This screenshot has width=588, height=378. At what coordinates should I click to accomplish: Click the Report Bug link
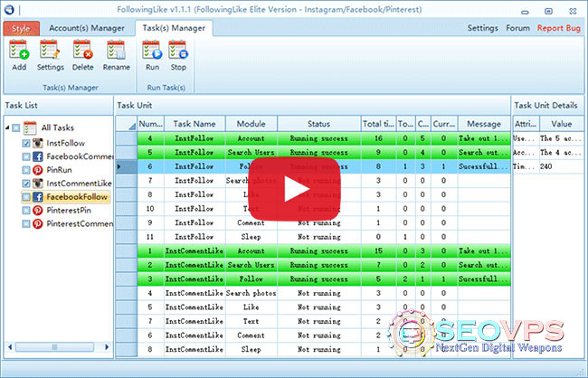tap(559, 28)
